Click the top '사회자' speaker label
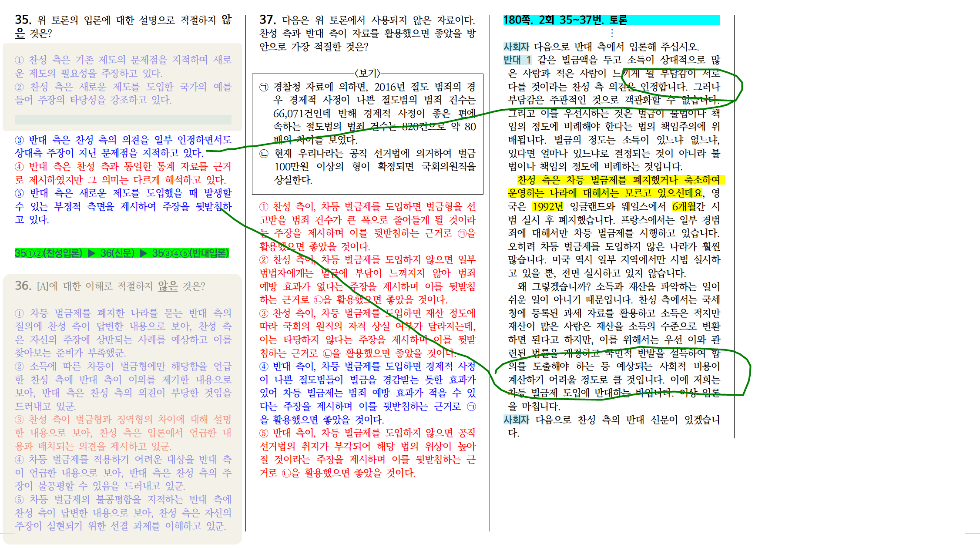Image resolution: width=980 pixels, height=548 pixels. [516, 47]
